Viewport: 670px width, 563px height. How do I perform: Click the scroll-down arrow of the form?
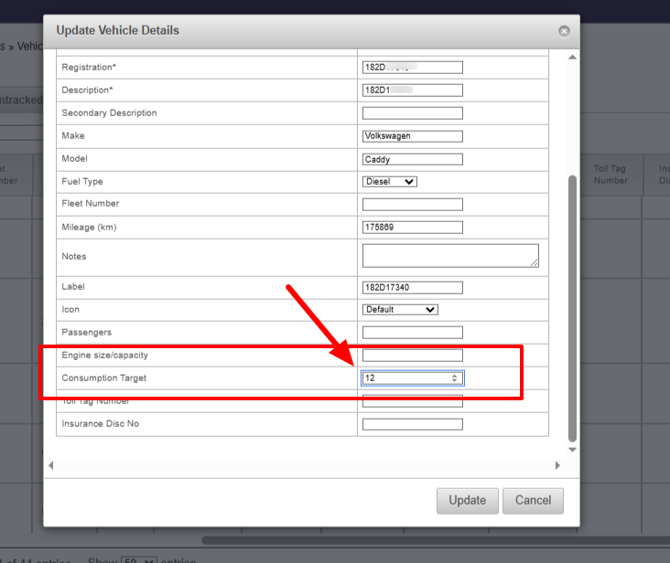click(572, 449)
